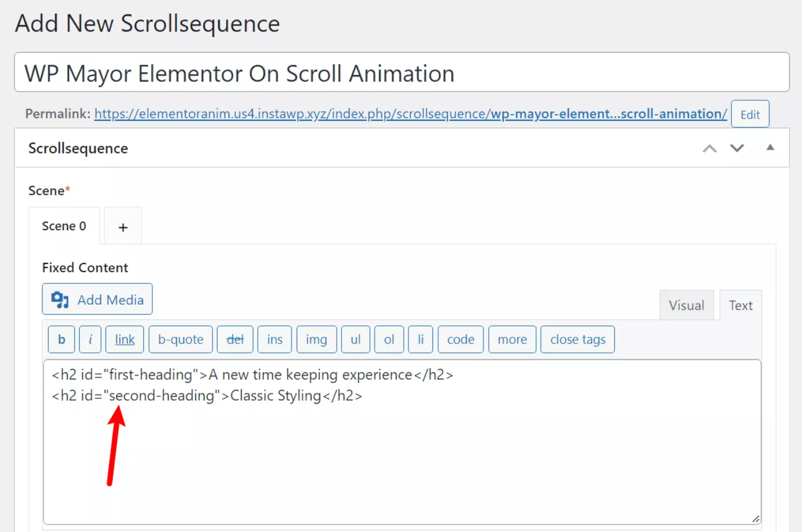This screenshot has height=532, width=802.
Task: Click the Add Media button
Action: [97, 299]
